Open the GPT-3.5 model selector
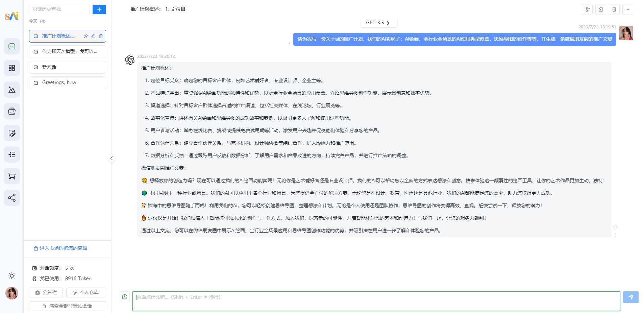644x313 pixels. point(379,23)
